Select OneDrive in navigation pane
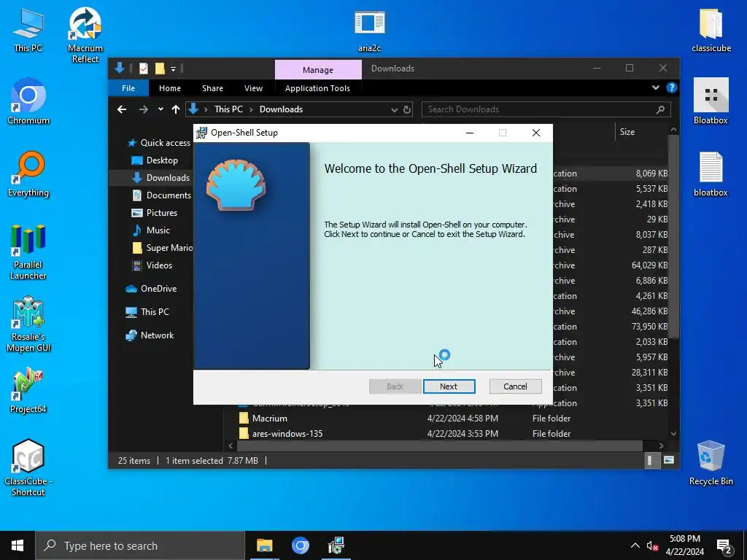 click(x=150, y=289)
